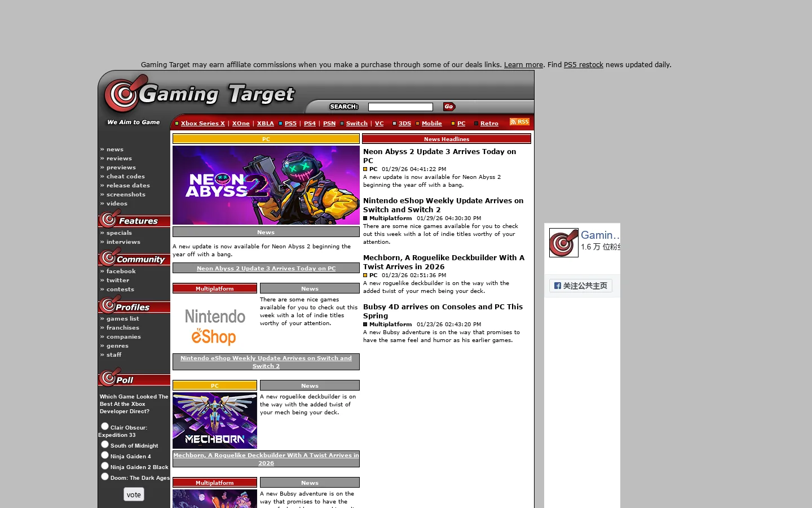The width and height of the screenshot is (812, 508).
Task: Go to the news section in sidebar
Action: (x=115, y=149)
